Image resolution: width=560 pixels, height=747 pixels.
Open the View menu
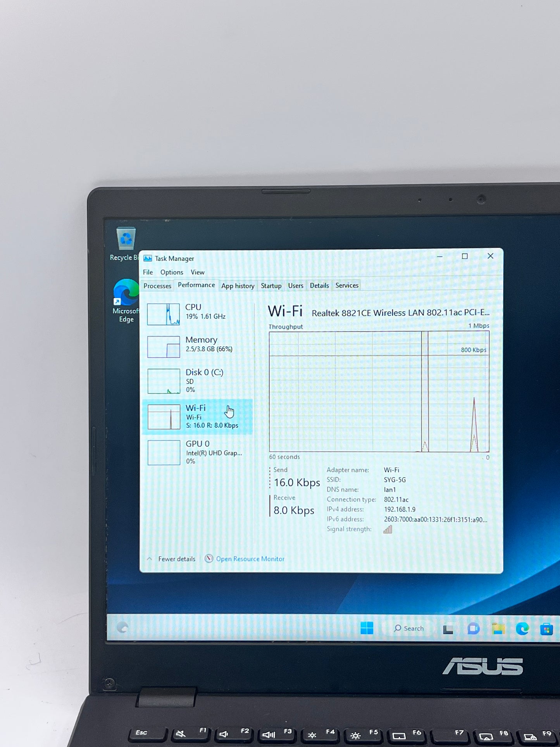tap(197, 272)
